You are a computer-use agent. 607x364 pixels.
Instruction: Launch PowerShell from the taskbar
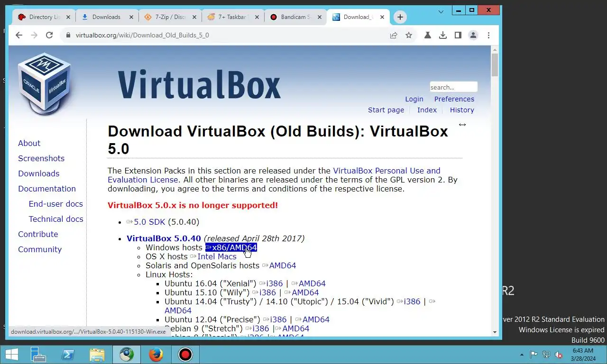click(x=67, y=355)
